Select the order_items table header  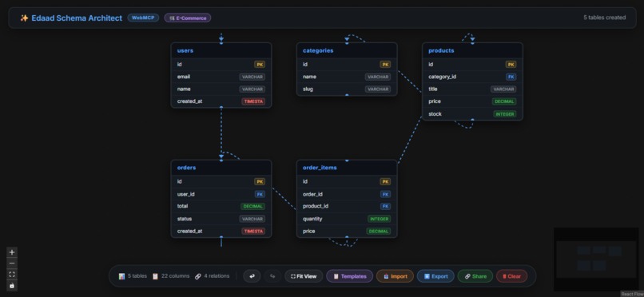coord(347,168)
